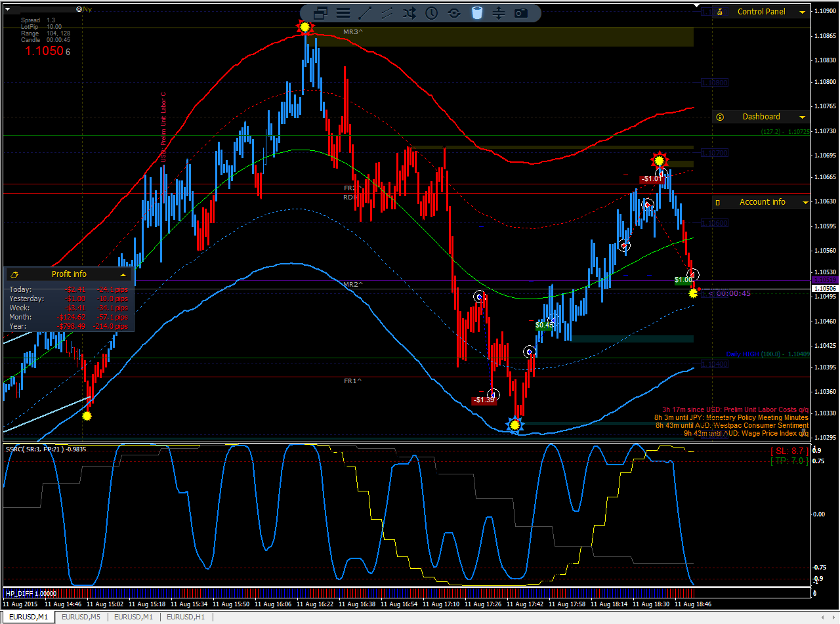The width and height of the screenshot is (840, 624).
Task: Click the Yesterday row in Profit info
Action: click(x=69, y=299)
